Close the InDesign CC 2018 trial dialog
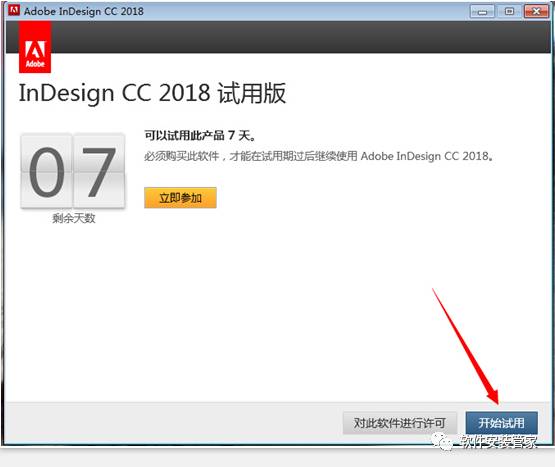The width and height of the screenshot is (555, 467). point(536,12)
